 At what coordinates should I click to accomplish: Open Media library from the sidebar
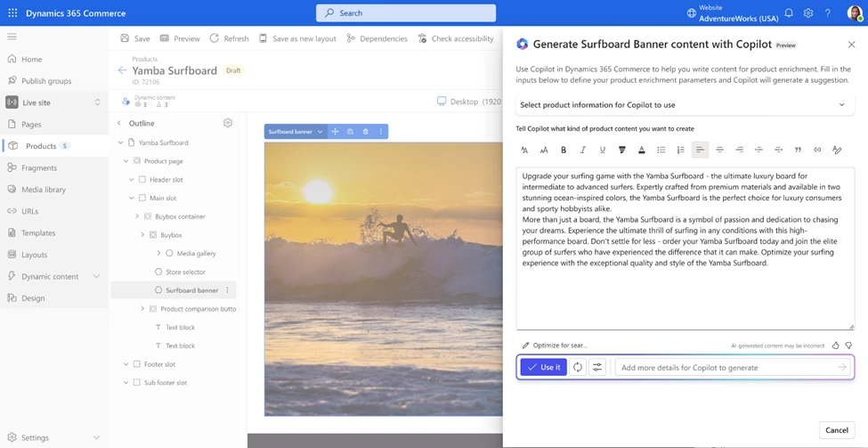[44, 189]
